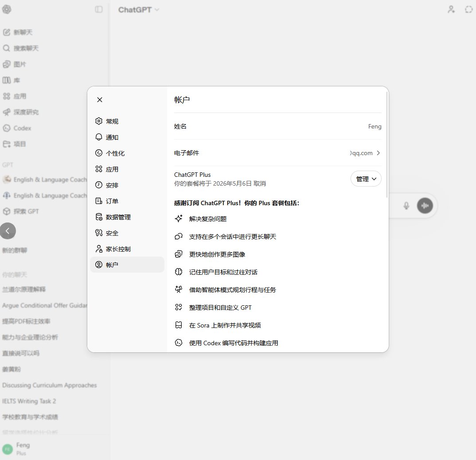476x460 pixels.
Task: Open 图片 in sidebar
Action: pos(15,64)
